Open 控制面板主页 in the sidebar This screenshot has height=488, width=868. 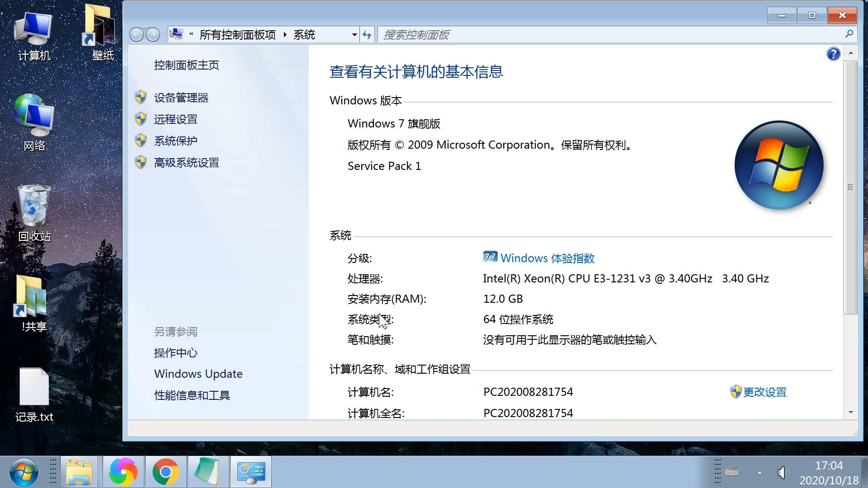[x=186, y=65]
